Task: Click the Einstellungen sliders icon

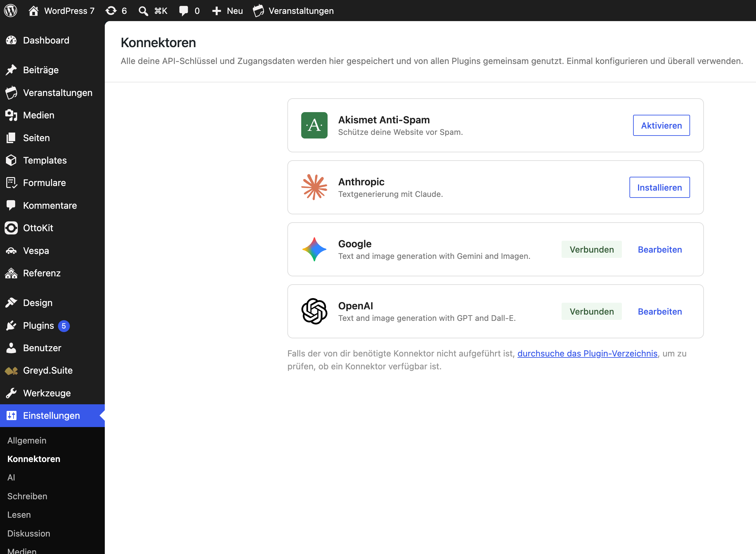Action: tap(12, 415)
